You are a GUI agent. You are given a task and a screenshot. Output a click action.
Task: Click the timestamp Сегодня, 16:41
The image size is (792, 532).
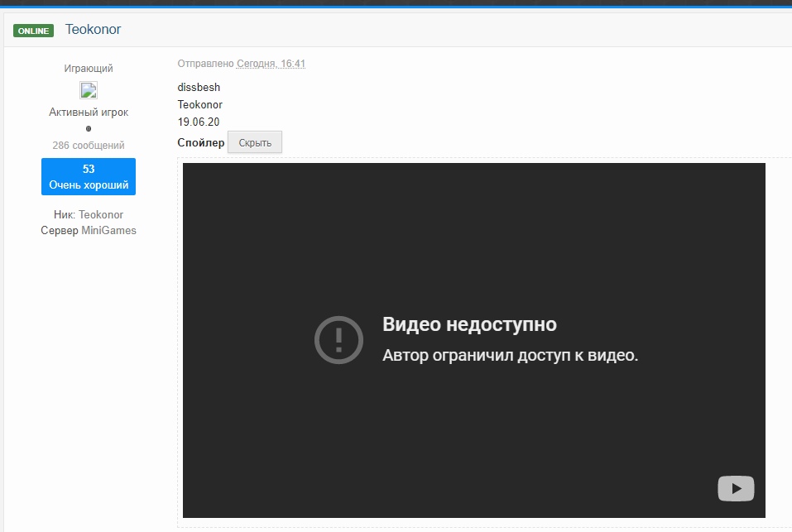271,64
